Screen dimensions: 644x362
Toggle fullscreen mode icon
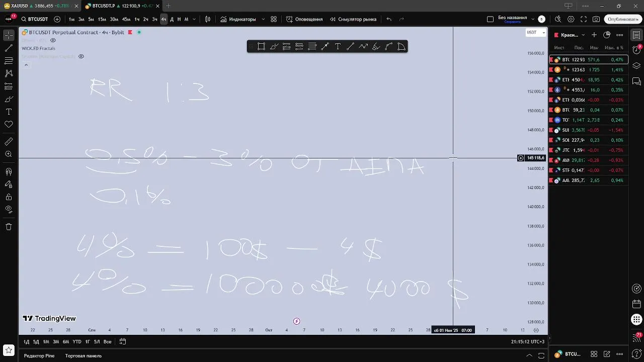click(584, 19)
